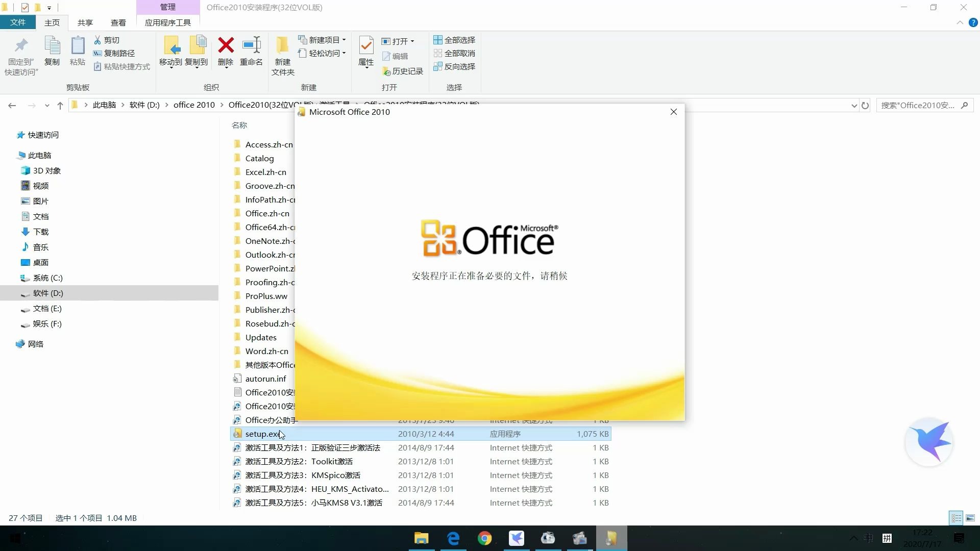Select the setup.exe file

pyautogui.click(x=421, y=434)
